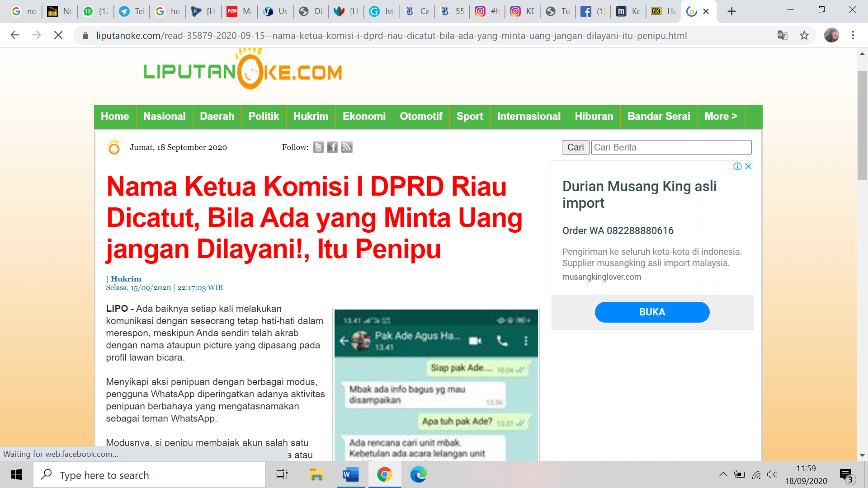This screenshot has width=868, height=488.
Task: Click the Liputanoke.com logo
Action: pyautogui.click(x=243, y=70)
